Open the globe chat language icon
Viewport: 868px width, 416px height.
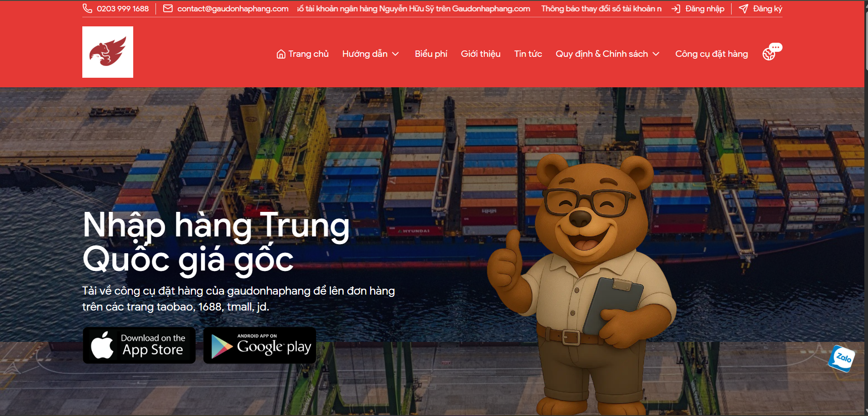click(772, 52)
